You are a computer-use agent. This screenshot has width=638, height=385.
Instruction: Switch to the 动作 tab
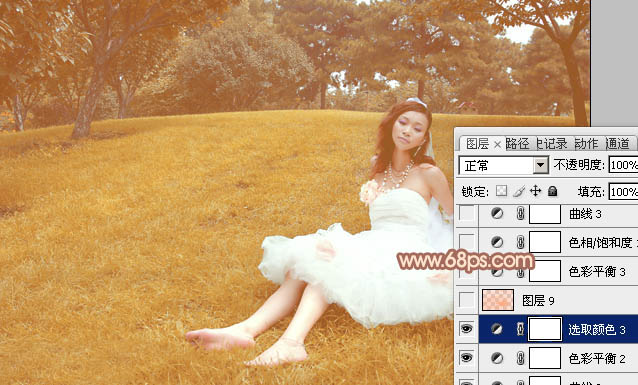[x=586, y=144]
